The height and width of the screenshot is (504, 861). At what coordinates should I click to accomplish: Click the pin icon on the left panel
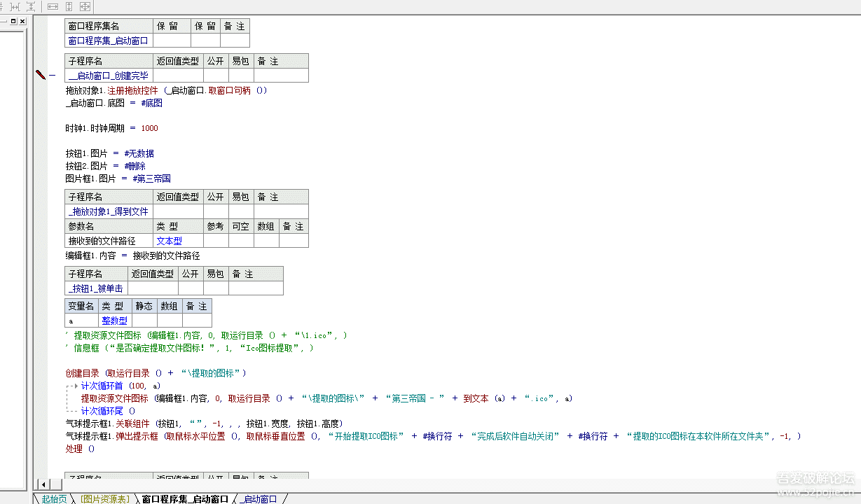tap(13, 21)
